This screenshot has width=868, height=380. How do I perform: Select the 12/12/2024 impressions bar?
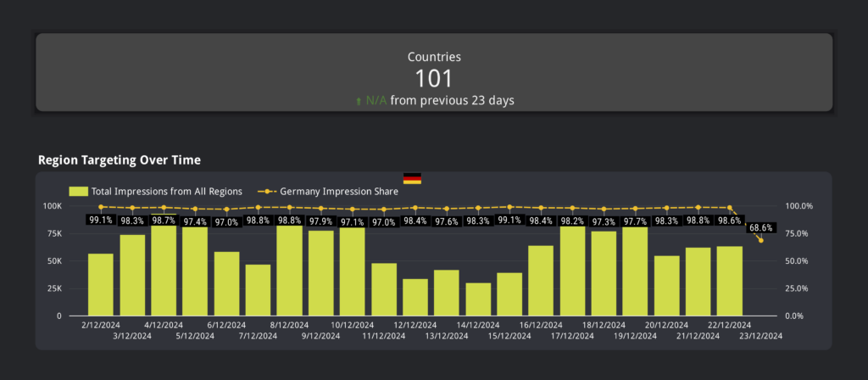[415, 298]
